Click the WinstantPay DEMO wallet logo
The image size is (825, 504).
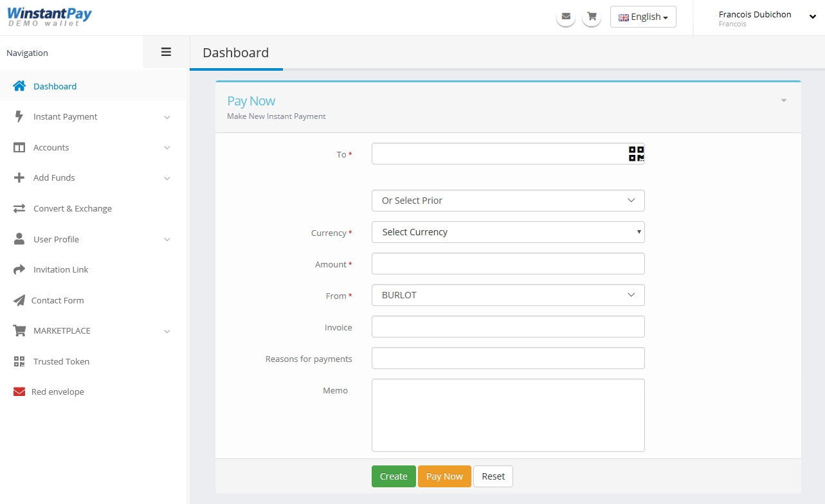pos(50,17)
